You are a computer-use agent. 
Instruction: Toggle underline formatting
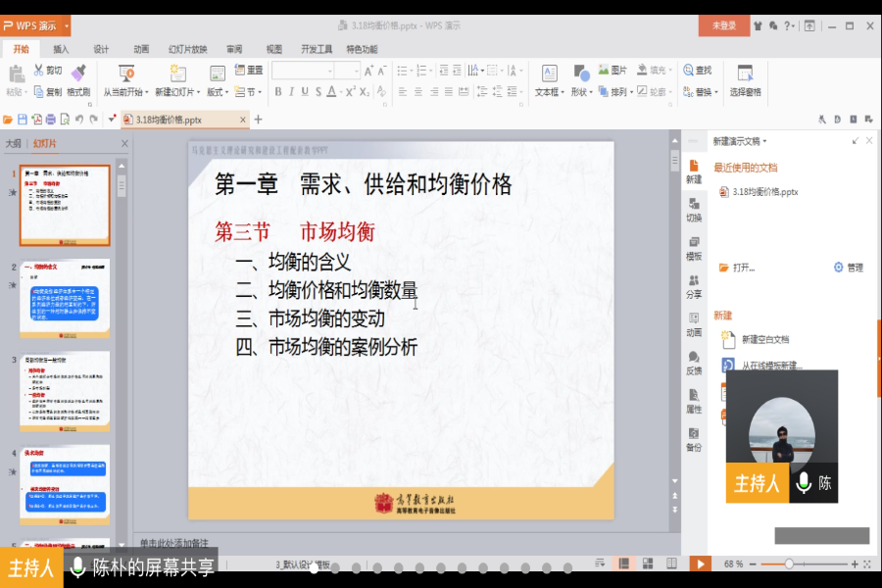304,93
